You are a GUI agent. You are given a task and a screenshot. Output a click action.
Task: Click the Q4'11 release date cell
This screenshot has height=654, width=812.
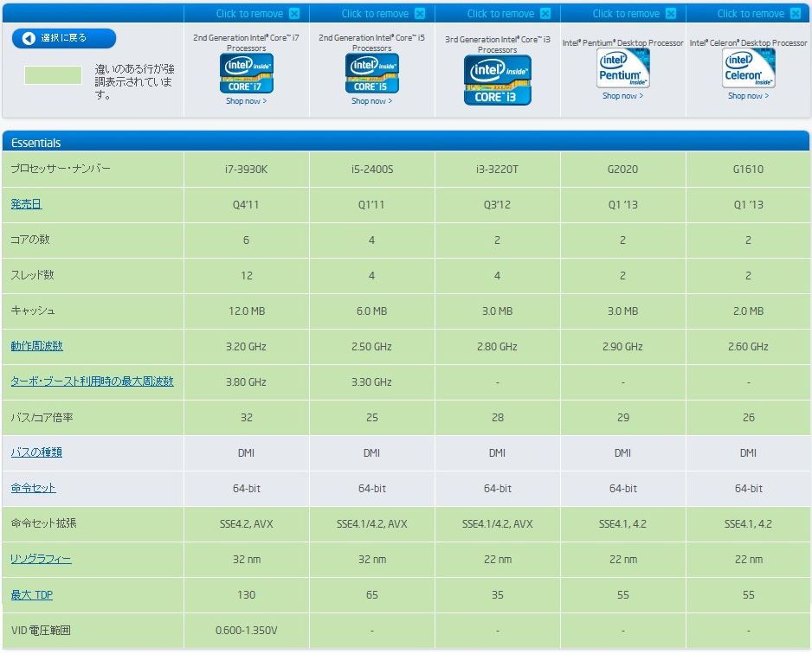247,205
